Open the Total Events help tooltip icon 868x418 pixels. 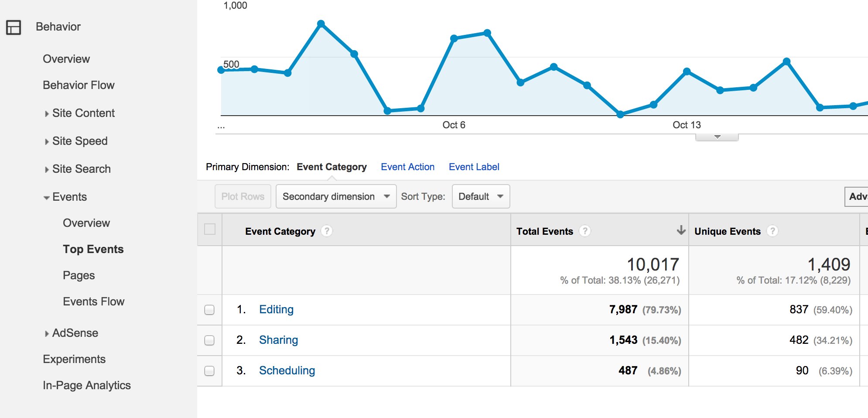(x=584, y=231)
